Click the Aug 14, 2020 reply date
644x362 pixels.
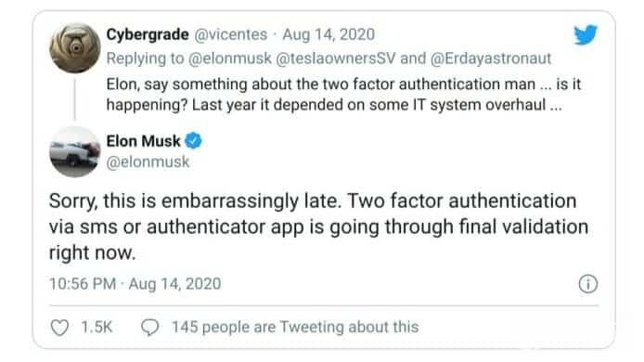(x=328, y=34)
